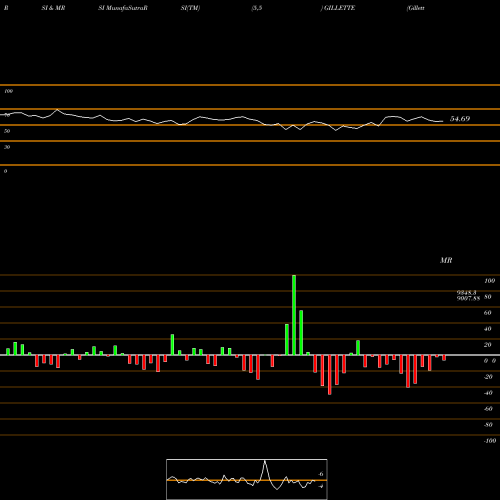Click the RSI value label 54.69
Viewport: 500px width, 500px height.
(460, 119)
